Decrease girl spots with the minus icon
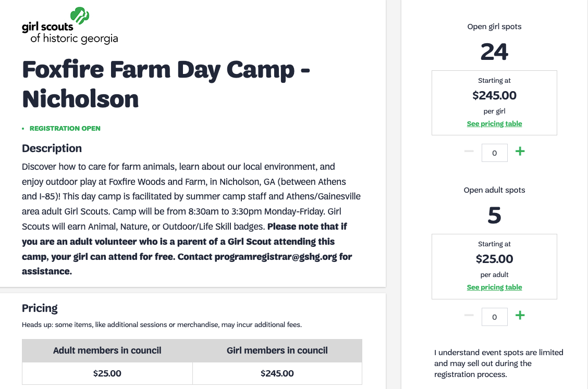 point(469,152)
